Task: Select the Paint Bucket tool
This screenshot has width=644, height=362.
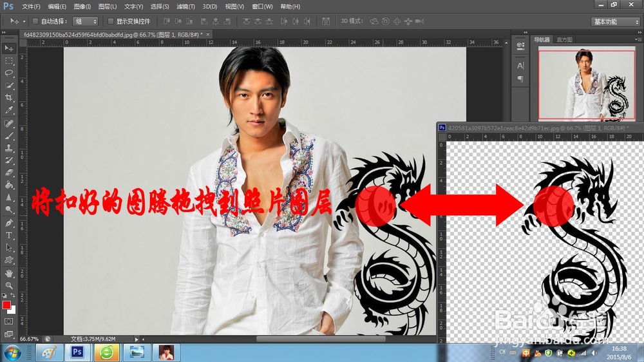Action: point(8,185)
